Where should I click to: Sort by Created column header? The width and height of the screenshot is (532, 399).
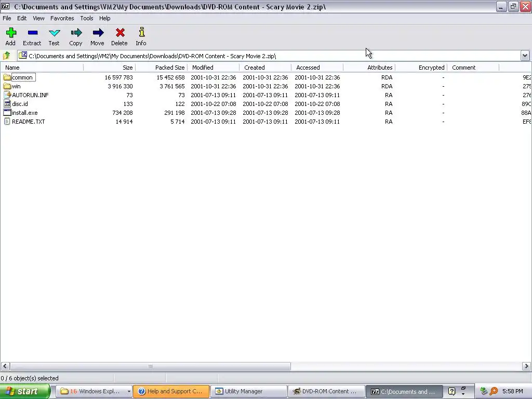click(265, 68)
